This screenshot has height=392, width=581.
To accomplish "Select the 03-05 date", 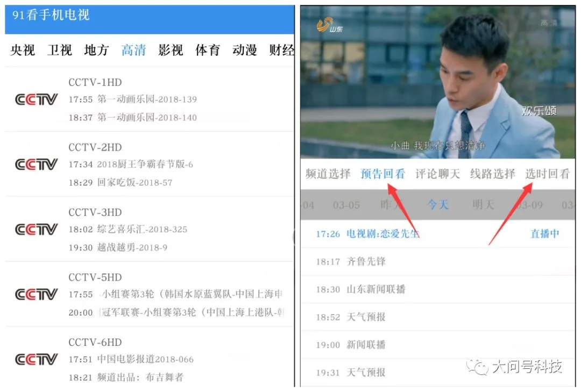I will pos(346,205).
